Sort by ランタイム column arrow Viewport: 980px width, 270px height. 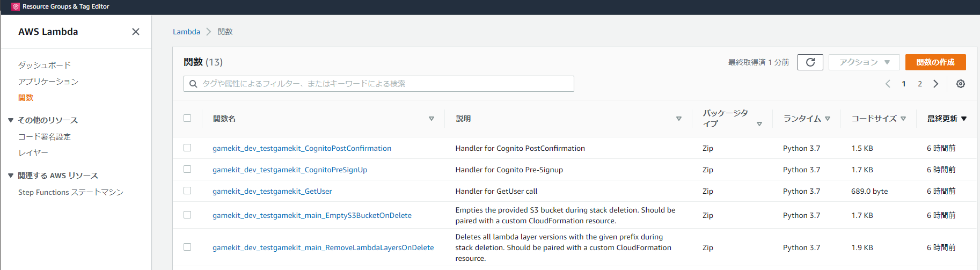coord(828,119)
